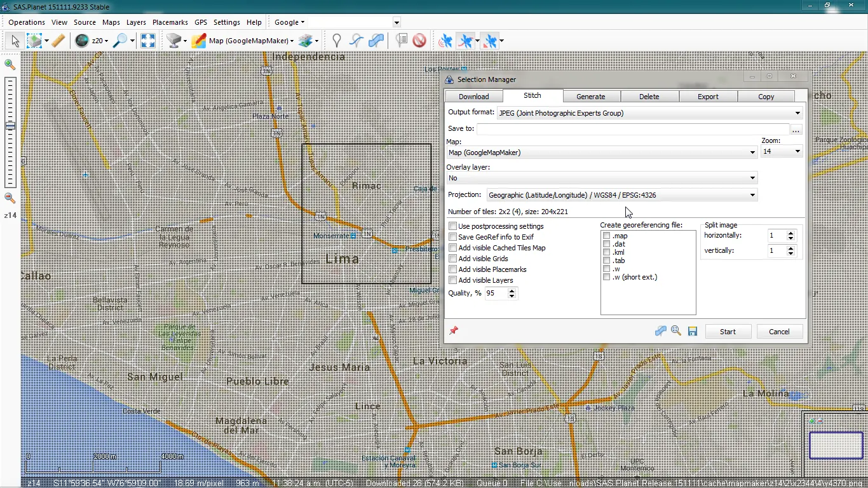This screenshot has width=868, height=488.
Task: Click the red pin in Selection Manager
Action: (x=454, y=330)
